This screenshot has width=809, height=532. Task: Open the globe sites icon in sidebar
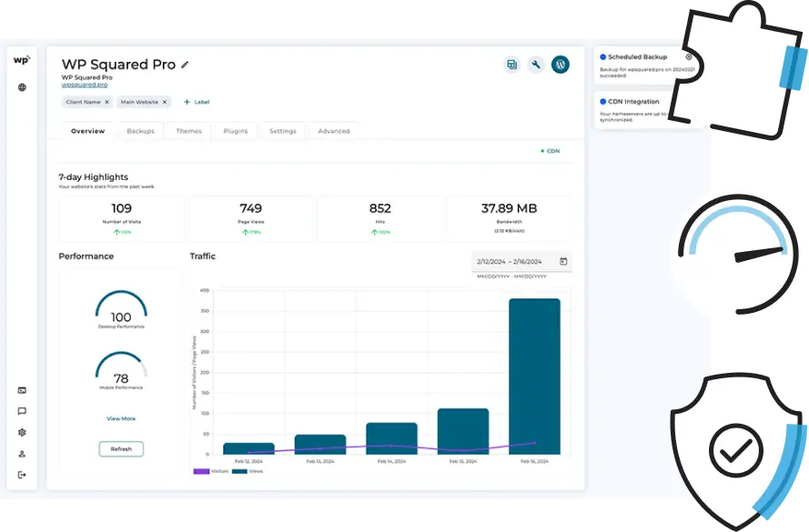[22, 87]
